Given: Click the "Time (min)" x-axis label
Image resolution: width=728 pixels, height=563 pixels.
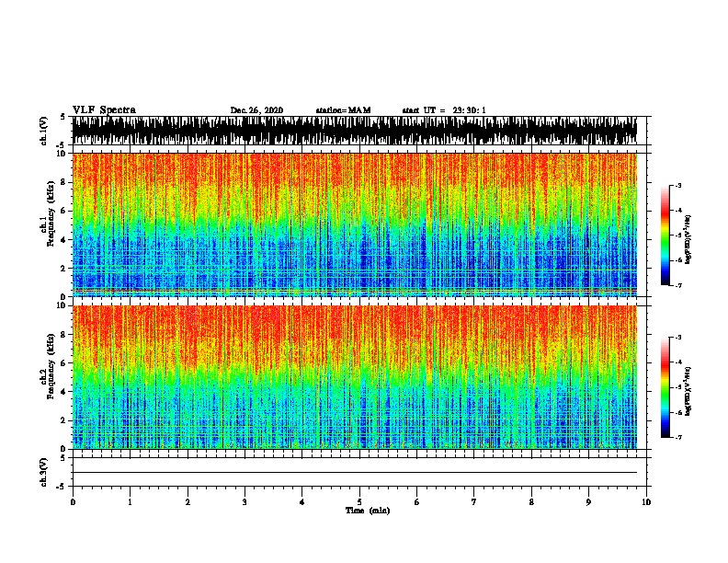Looking at the screenshot, I should 368,511.
